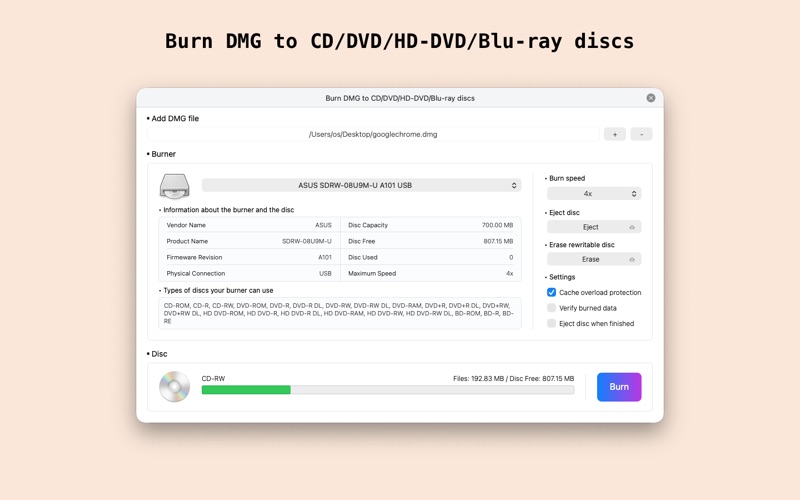Click the eject symbol on Erase button
Screen dimensions: 800x500
[x=632, y=259]
